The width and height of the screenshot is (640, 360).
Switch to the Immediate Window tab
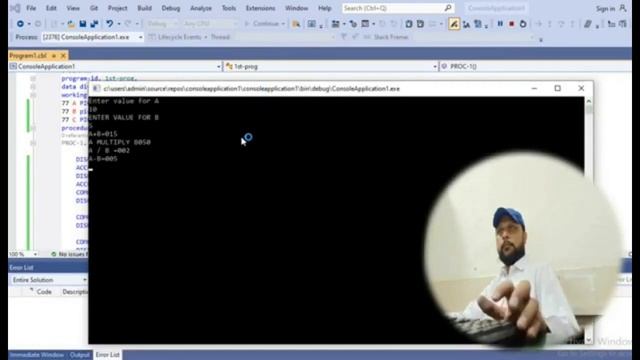click(x=37, y=355)
